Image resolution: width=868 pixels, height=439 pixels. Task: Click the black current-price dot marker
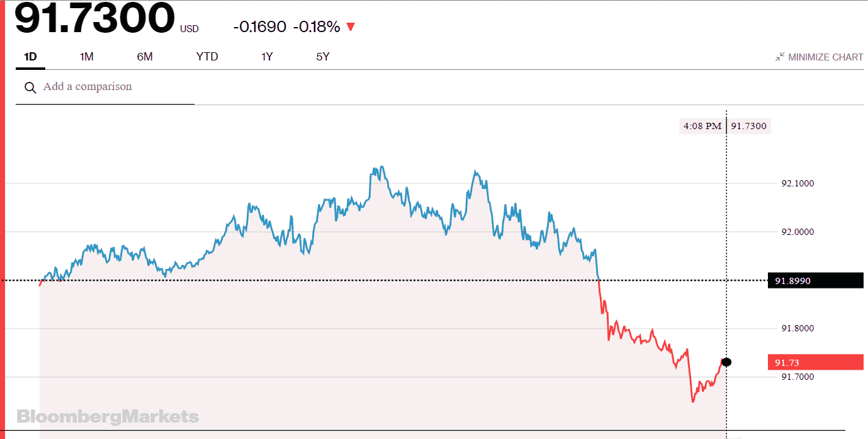point(726,362)
